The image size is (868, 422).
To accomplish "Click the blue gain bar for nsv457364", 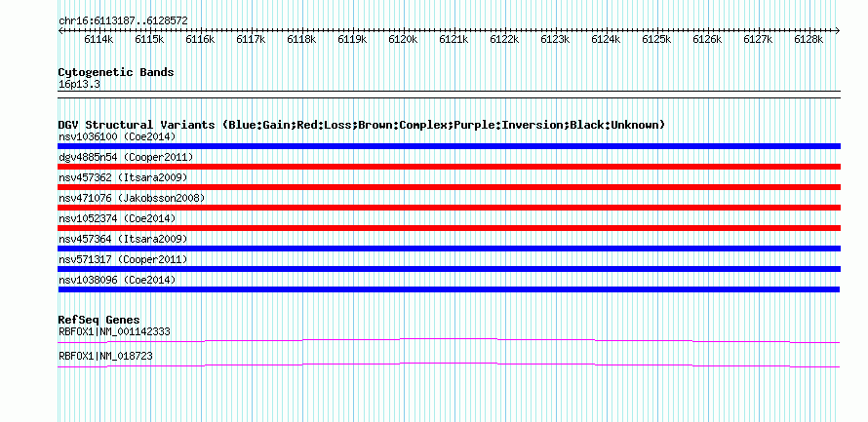I will pos(449,249).
